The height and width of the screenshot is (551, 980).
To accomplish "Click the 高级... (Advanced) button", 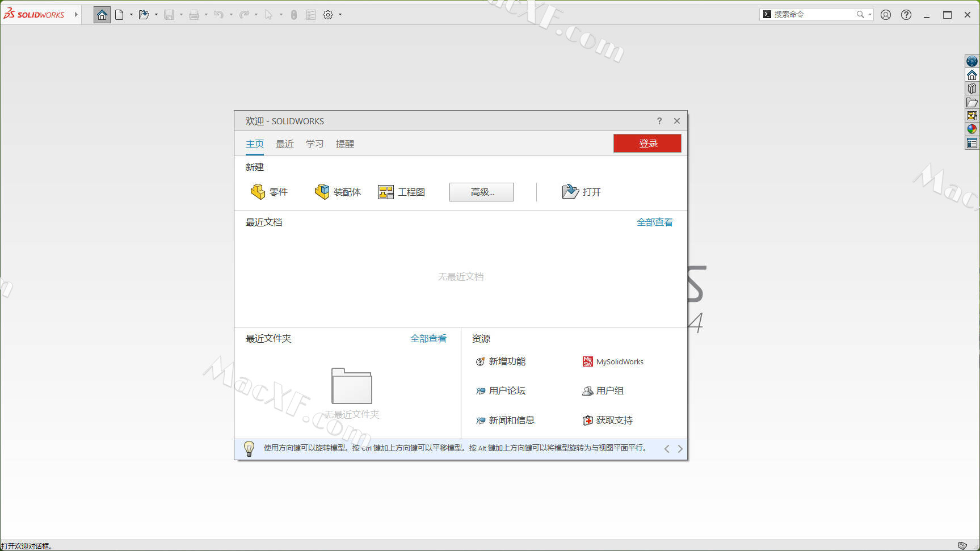I will click(481, 192).
